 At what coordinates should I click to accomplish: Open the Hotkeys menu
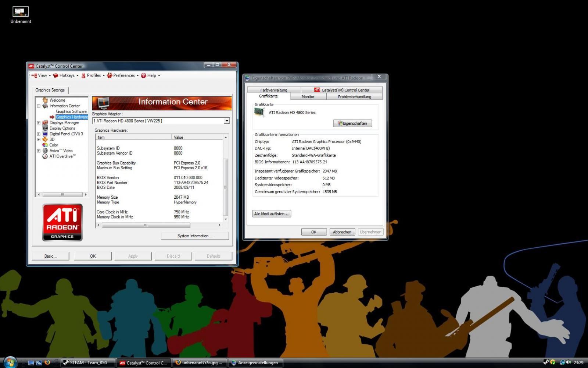66,75
